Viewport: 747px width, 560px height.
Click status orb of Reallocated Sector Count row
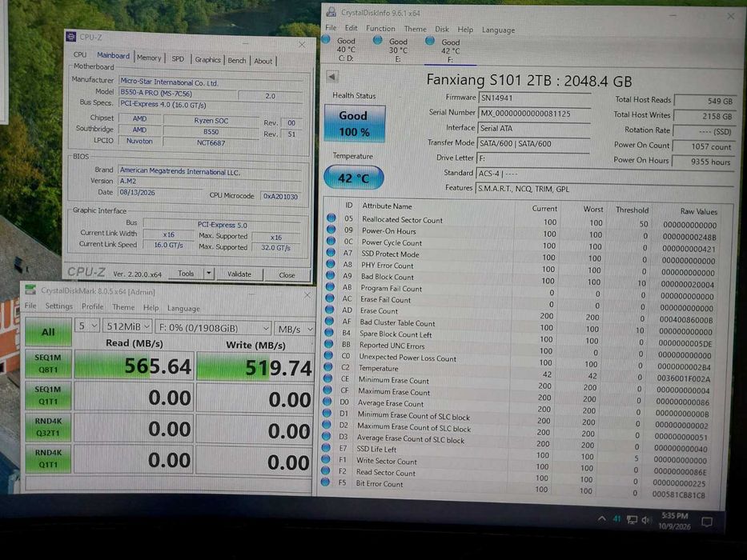click(331, 218)
